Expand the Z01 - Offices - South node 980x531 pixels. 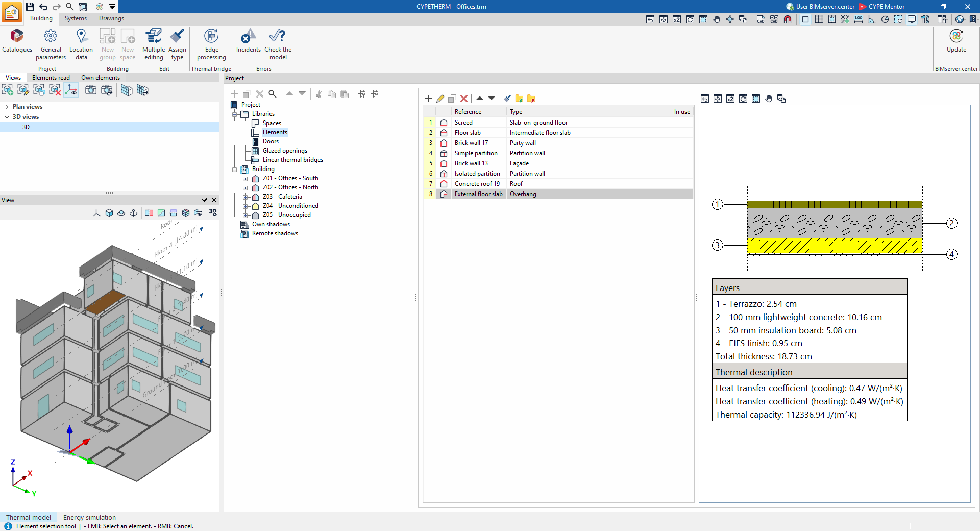coord(245,179)
